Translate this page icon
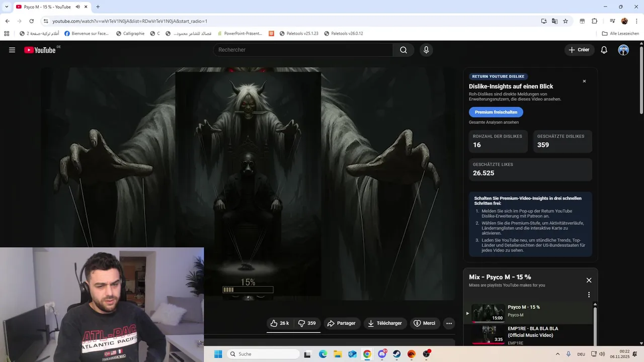Screen dimensions: 644x362 554,21
